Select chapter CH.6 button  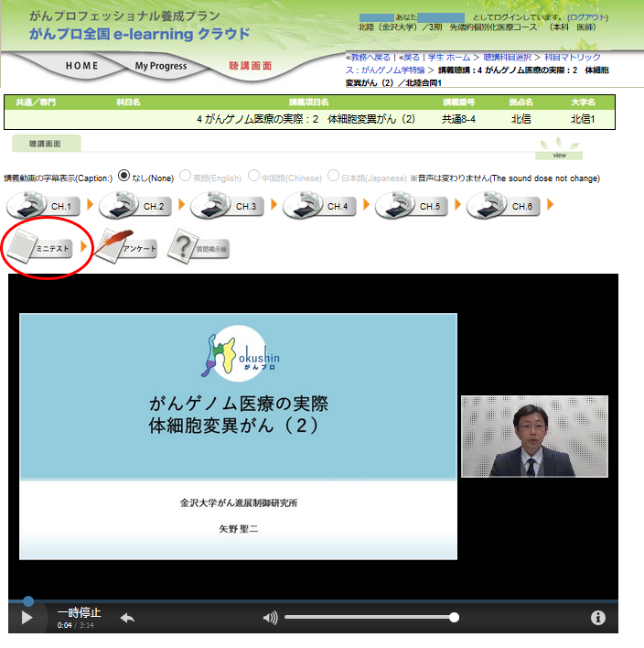click(503, 206)
